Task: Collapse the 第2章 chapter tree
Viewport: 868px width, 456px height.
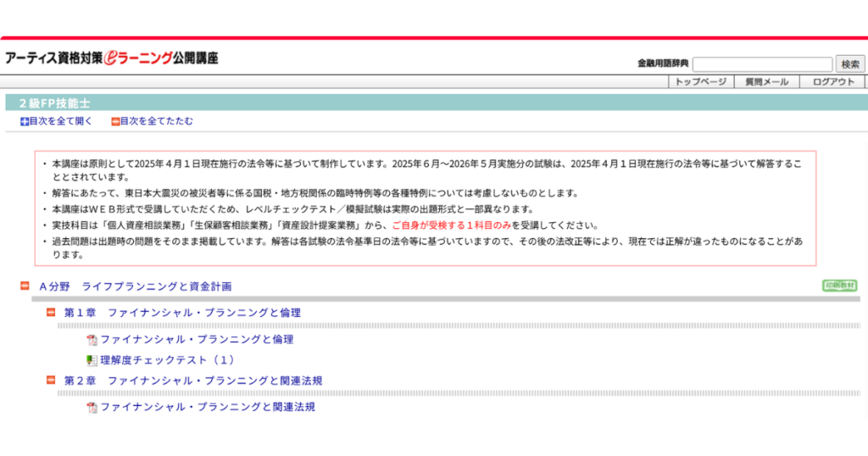Action: 51,381
